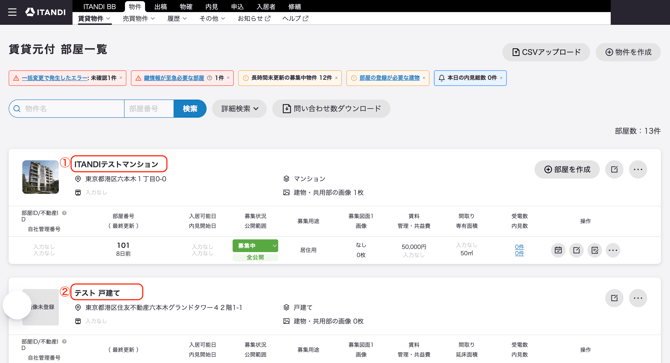Click the edit icon for room 101

(576, 250)
